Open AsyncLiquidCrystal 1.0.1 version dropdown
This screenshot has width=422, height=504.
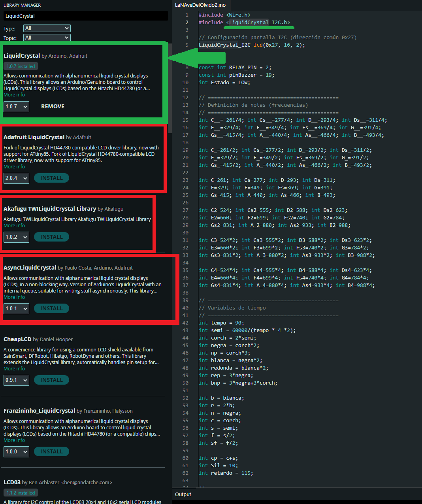(x=17, y=308)
